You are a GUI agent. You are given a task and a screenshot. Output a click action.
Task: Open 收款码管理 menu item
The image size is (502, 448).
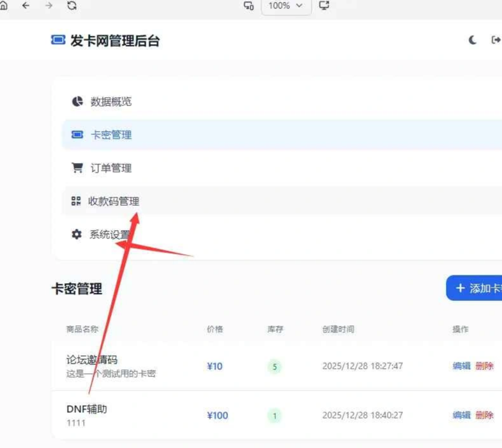282,201
